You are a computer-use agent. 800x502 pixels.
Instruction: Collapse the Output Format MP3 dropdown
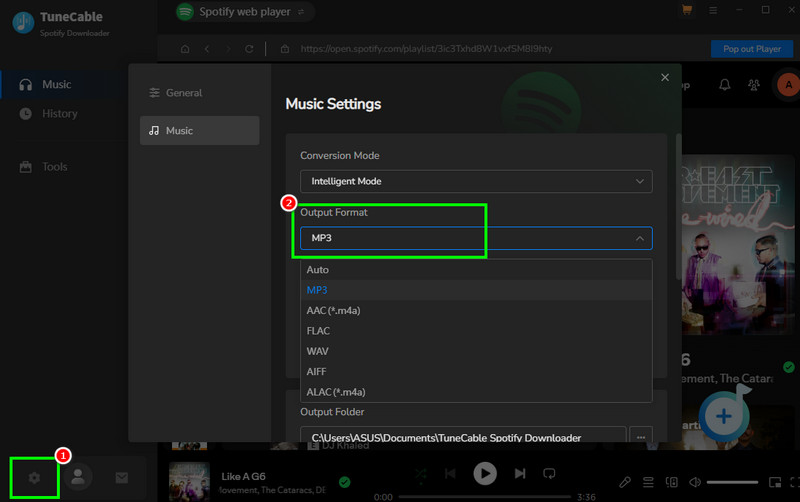pyautogui.click(x=476, y=238)
